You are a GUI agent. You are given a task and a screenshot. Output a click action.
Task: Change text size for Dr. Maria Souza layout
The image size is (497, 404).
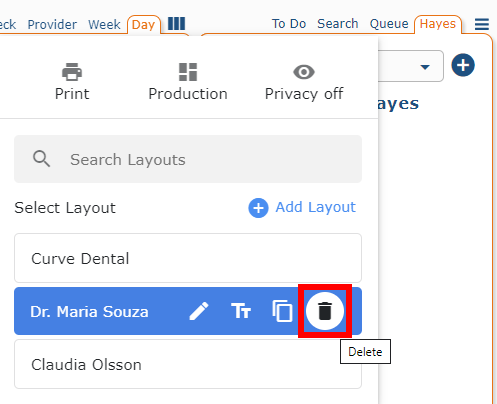pyautogui.click(x=241, y=311)
